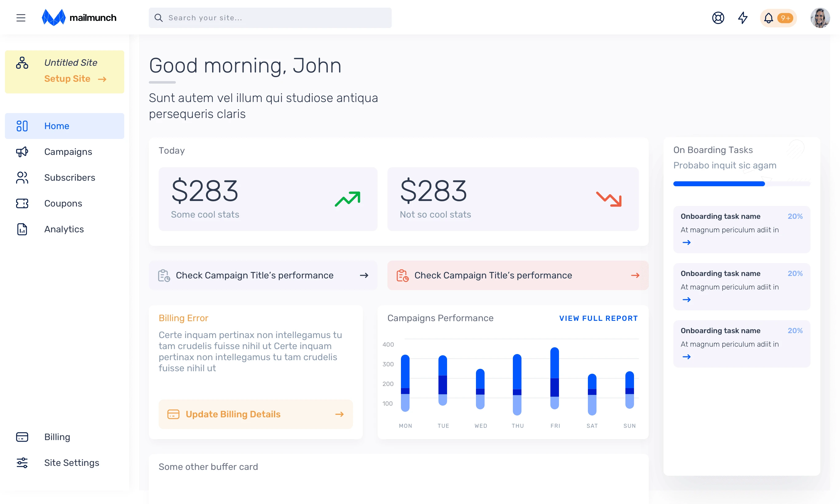
Task: Click the user profile avatar
Action: pos(820,18)
